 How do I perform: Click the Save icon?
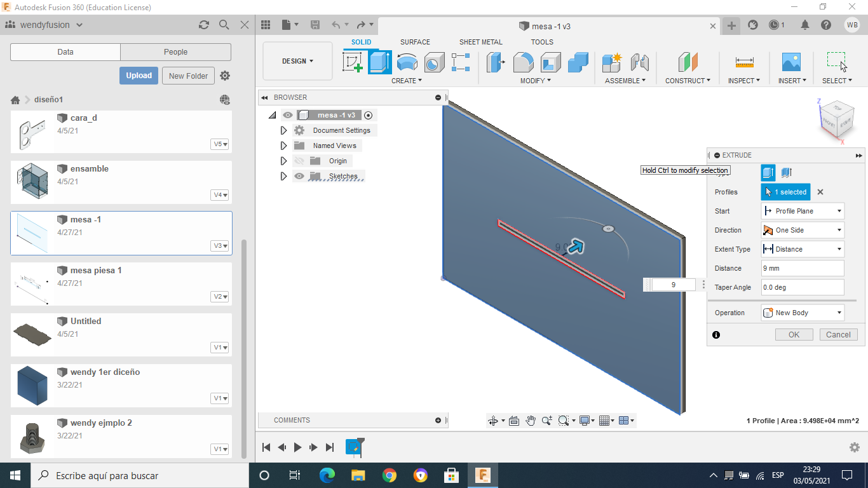click(x=315, y=25)
